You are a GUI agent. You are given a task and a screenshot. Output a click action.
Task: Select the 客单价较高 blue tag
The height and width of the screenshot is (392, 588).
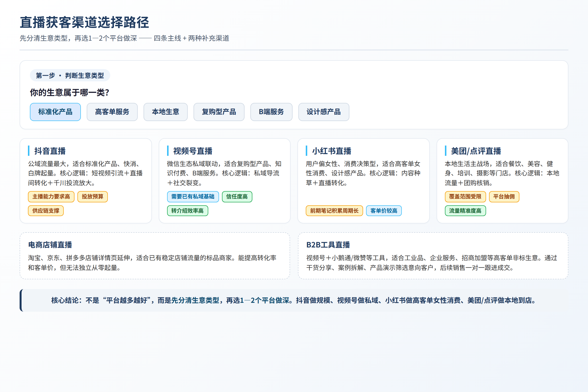384,211
